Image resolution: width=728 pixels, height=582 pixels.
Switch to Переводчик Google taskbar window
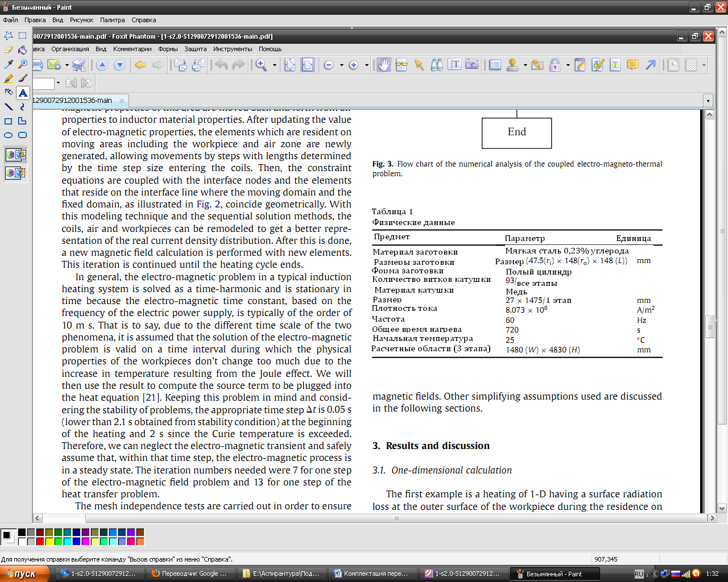(x=191, y=573)
